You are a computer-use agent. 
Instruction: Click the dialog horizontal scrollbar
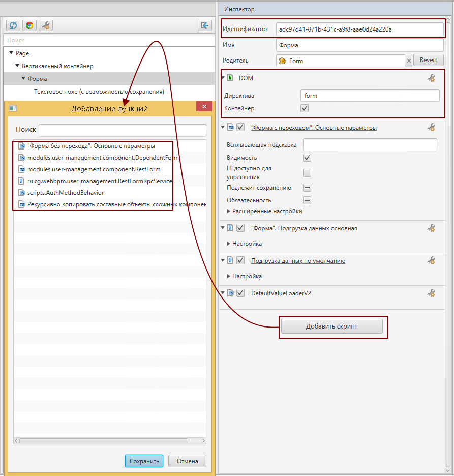tap(104, 441)
